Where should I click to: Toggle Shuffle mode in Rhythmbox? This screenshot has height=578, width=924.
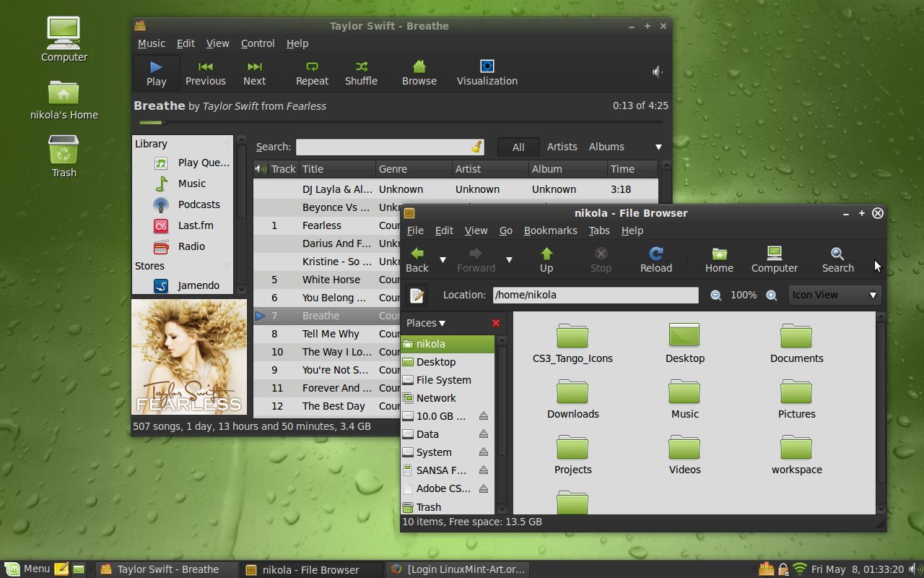coord(361,74)
